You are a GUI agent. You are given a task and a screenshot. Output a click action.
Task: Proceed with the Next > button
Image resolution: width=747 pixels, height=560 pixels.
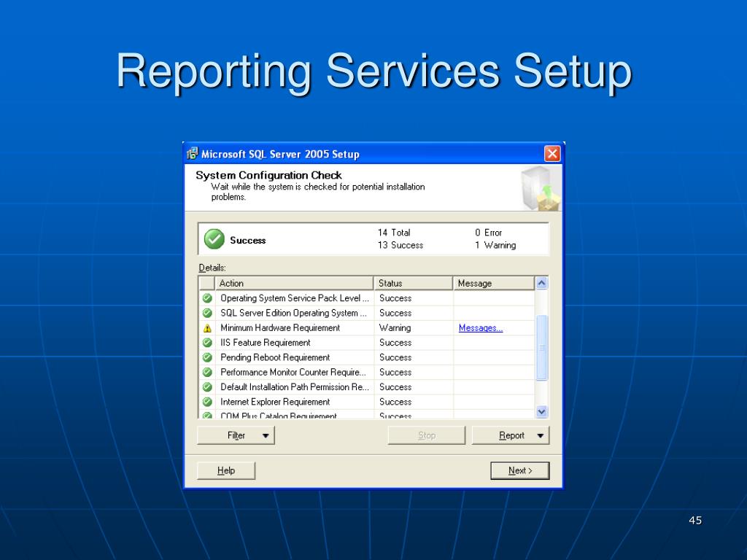pyautogui.click(x=519, y=470)
